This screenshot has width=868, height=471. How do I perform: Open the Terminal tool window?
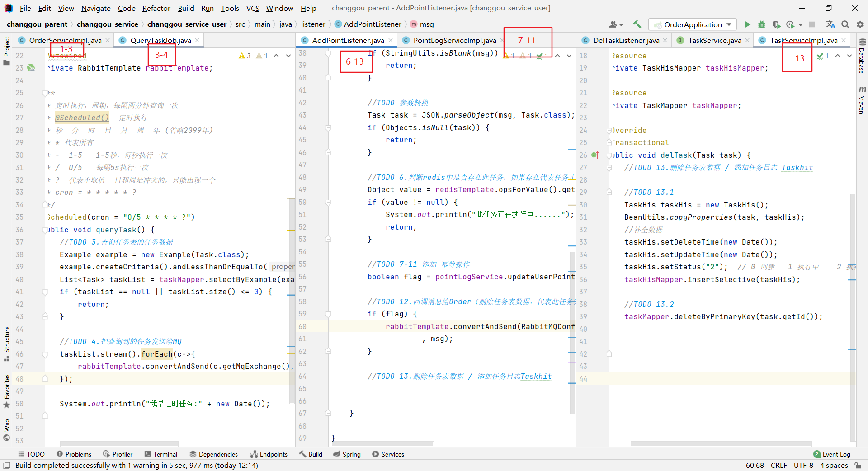pyautogui.click(x=161, y=454)
